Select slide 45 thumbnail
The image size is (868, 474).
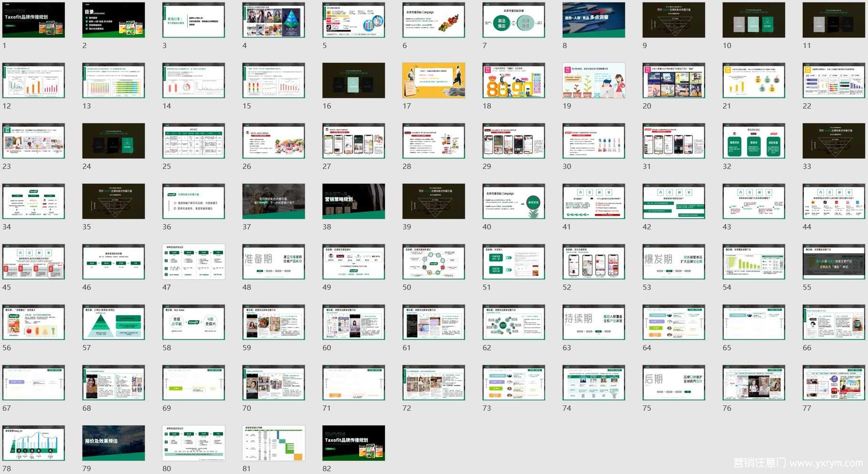pos(33,262)
